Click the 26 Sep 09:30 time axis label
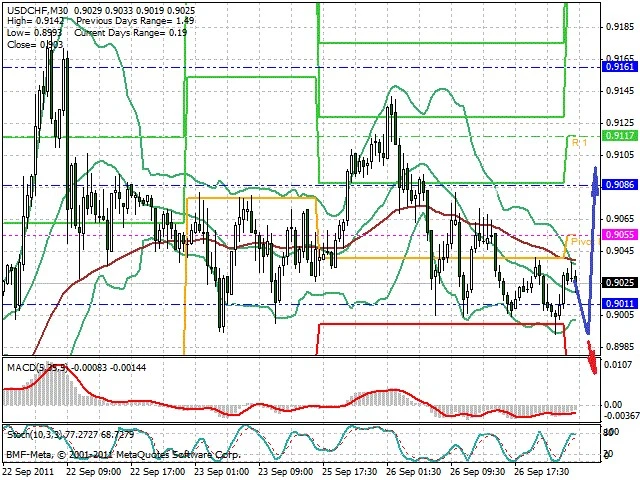Screen dimensions: 640x480 478,472
